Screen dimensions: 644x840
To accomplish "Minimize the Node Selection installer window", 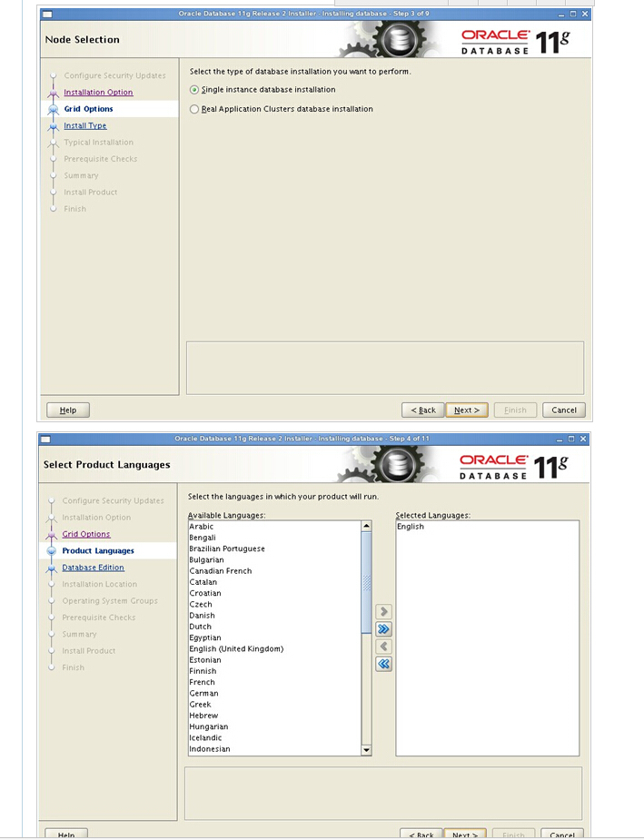I will coord(561,15).
